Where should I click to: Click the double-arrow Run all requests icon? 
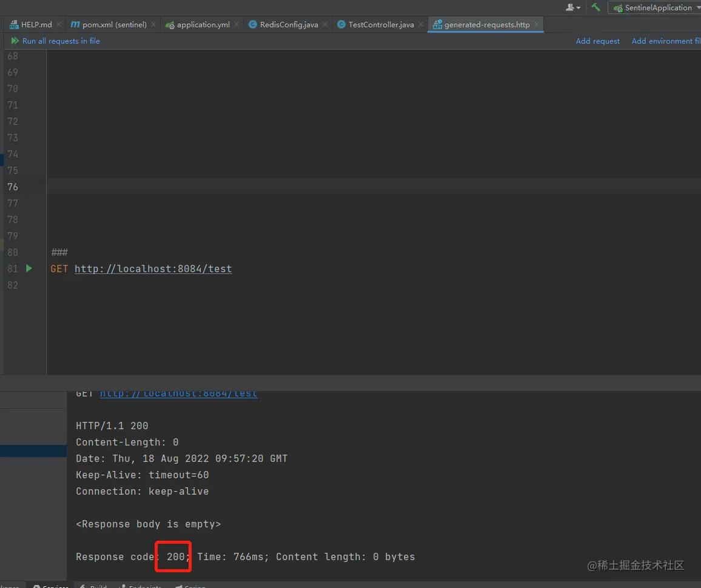tap(15, 41)
